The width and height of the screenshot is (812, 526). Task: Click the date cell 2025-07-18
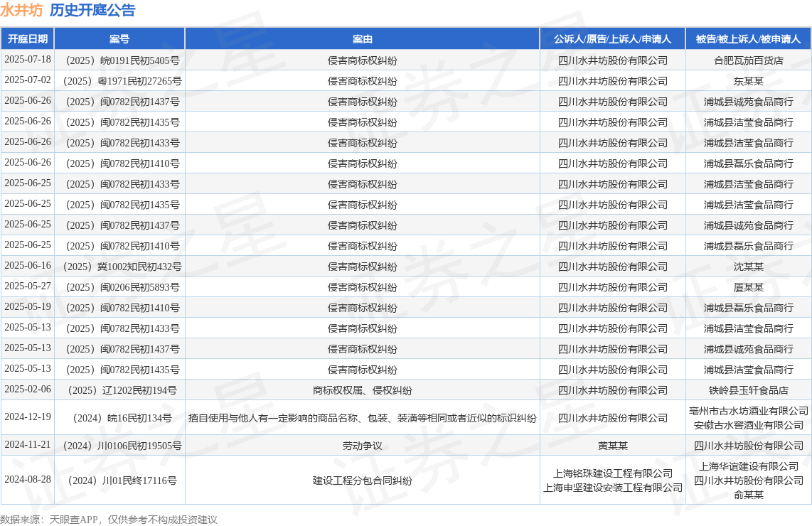click(28, 60)
